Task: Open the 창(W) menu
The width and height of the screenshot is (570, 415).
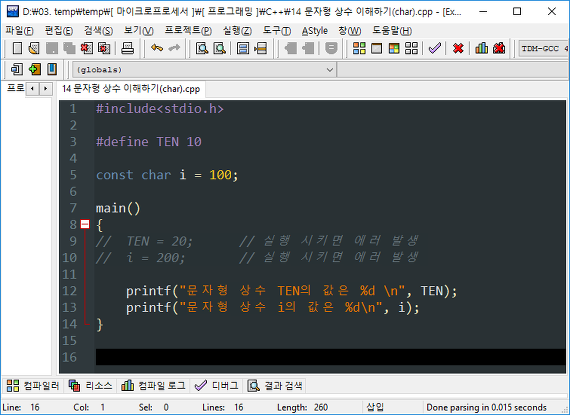Action: 350,31
